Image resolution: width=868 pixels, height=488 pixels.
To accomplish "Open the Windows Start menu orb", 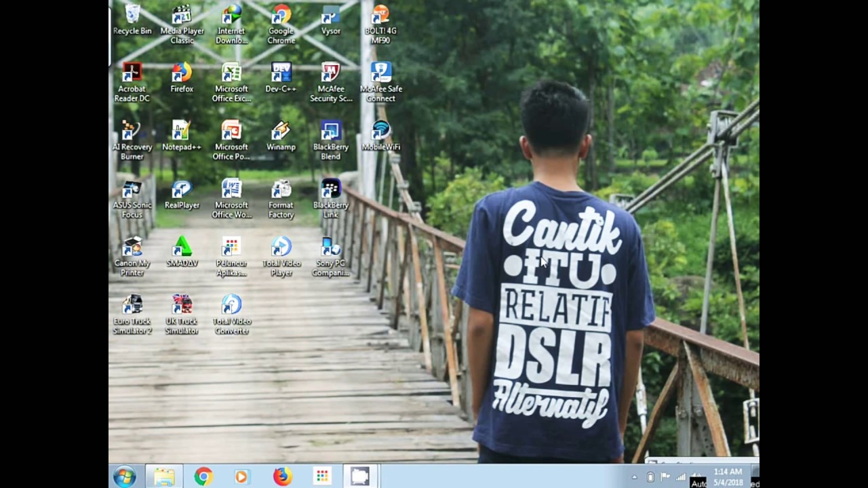I will tap(125, 477).
